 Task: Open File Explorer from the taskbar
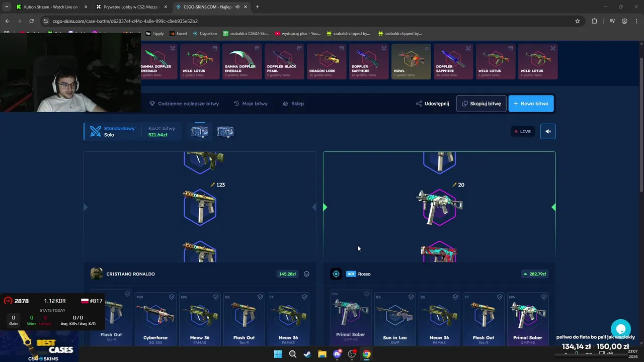point(322,354)
